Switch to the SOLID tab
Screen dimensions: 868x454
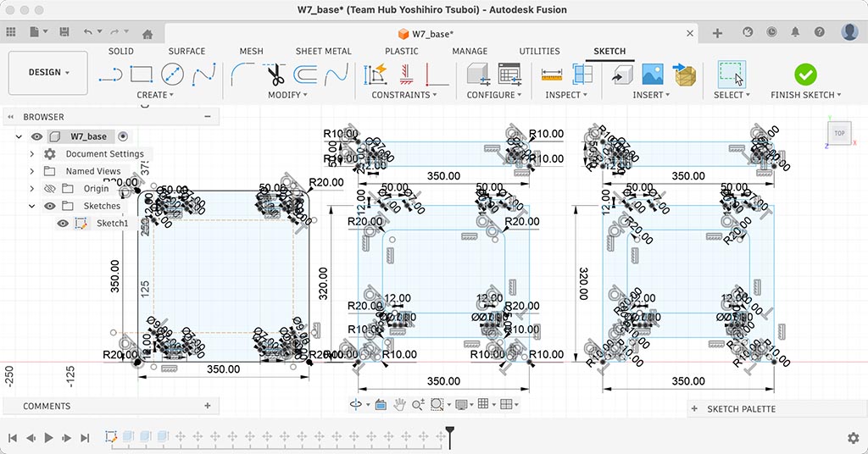click(x=120, y=51)
